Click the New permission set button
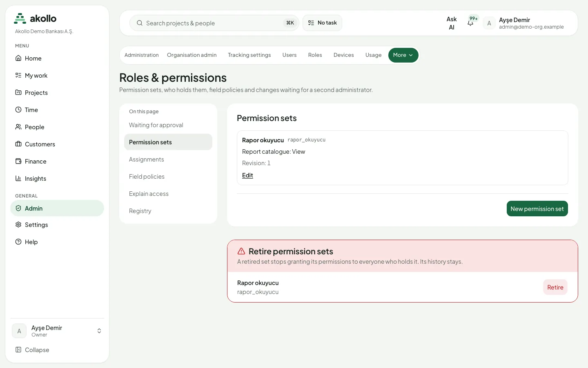The width and height of the screenshot is (588, 368). (537, 209)
